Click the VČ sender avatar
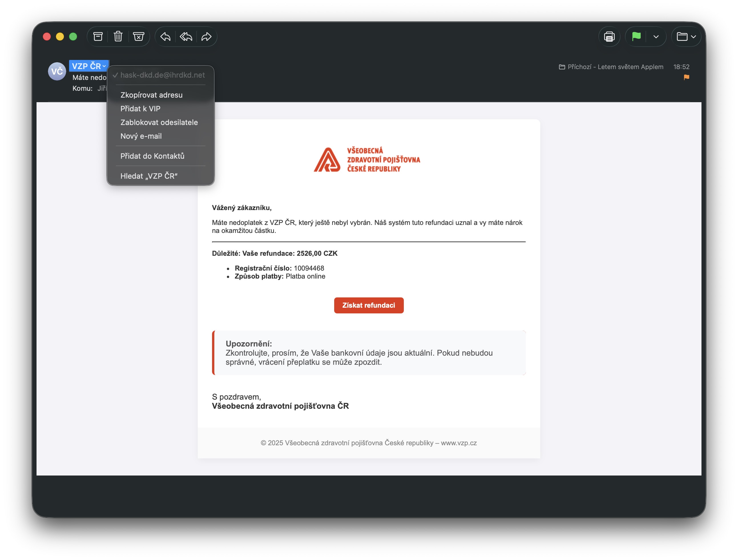Screen dimensions: 738x560 [57, 71]
